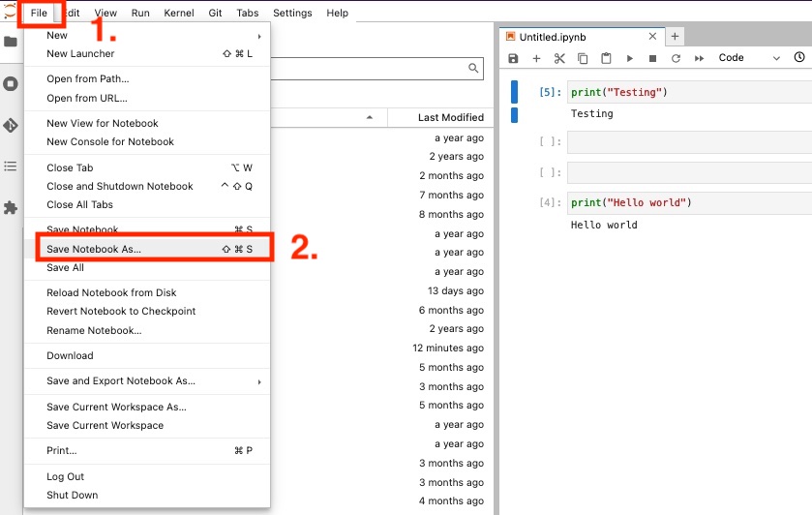Expand the New submenu arrow
Viewport: 812px width, 515px height.
[259, 36]
